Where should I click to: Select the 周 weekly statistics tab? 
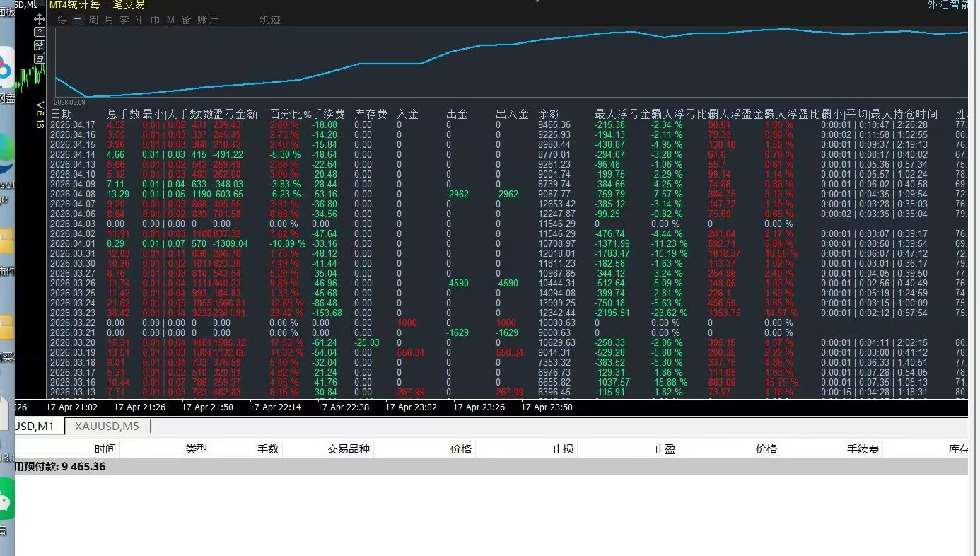pos(93,20)
